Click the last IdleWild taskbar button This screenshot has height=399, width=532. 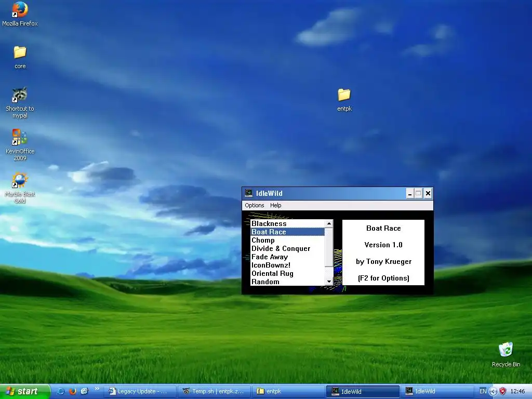[x=436, y=391]
